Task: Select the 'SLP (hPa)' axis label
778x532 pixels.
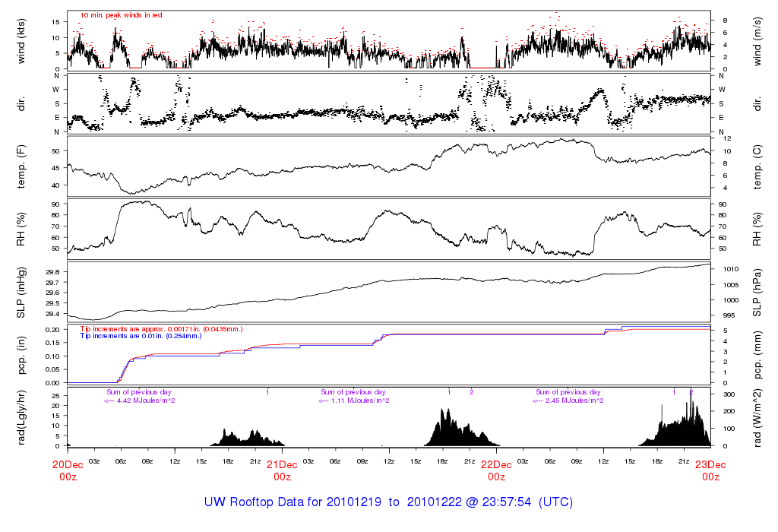Action: (x=757, y=293)
